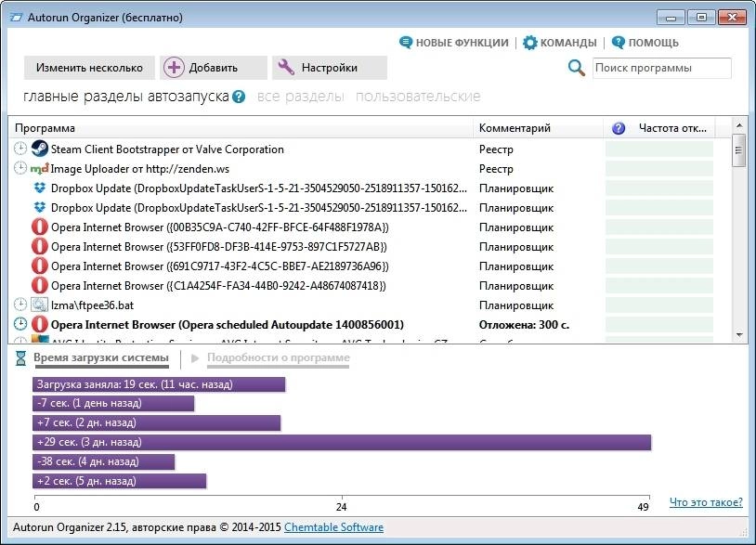The height and width of the screenshot is (545, 756).
Task: Click the +29 сек. (3 дн. назад) bar
Action: (x=342, y=442)
